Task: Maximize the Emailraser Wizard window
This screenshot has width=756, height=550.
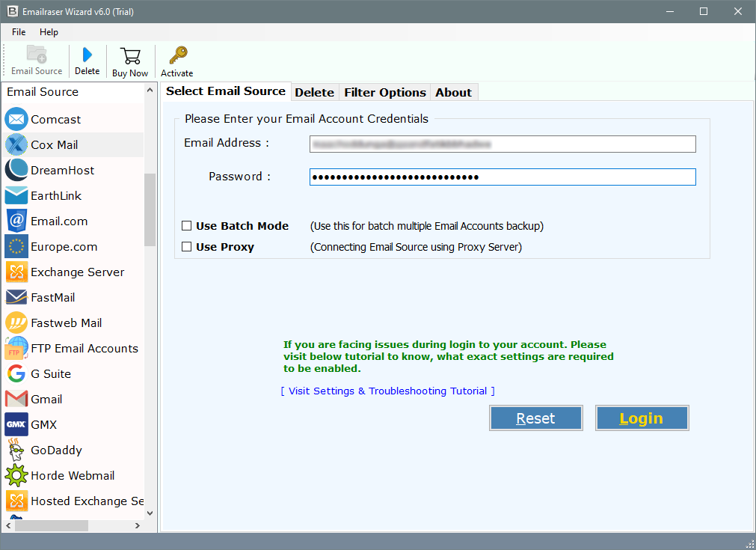Action: click(704, 11)
